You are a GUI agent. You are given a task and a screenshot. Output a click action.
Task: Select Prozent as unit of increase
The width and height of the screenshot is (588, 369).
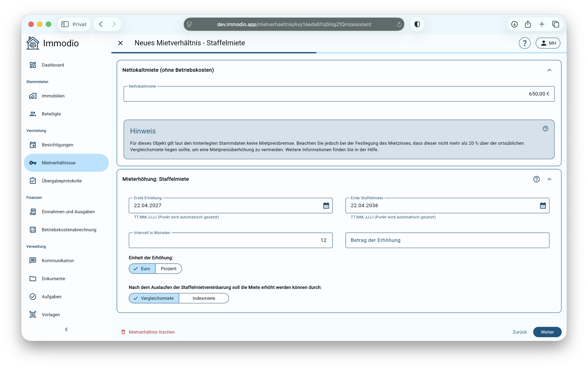[x=168, y=269]
